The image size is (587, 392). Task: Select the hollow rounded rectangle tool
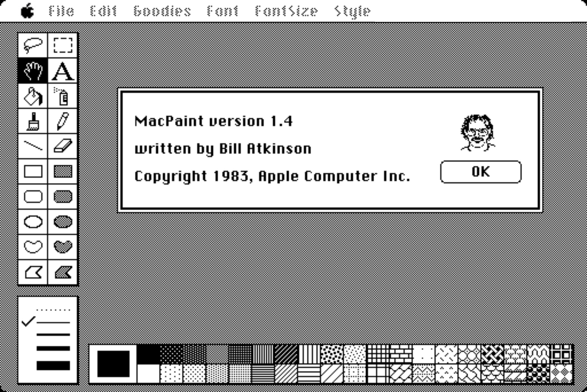(33, 196)
